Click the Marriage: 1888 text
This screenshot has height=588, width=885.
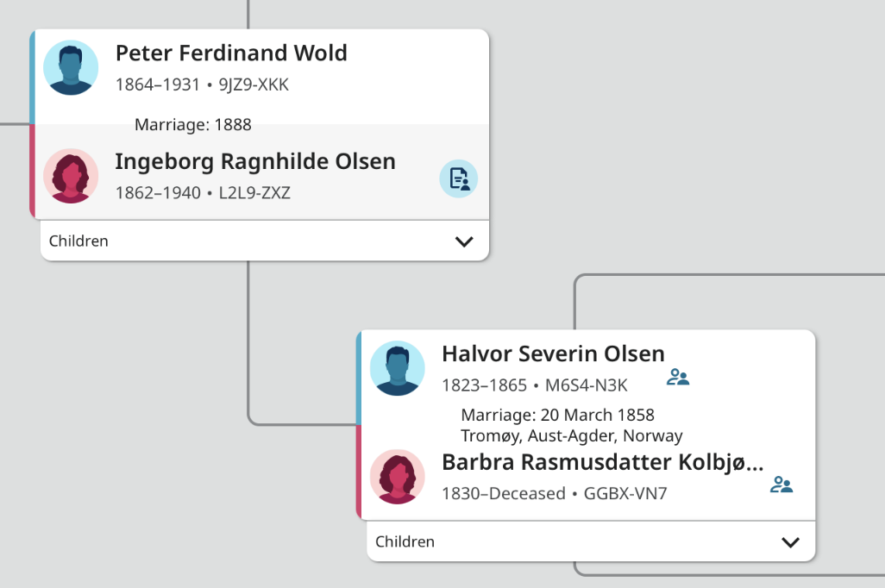point(193,125)
